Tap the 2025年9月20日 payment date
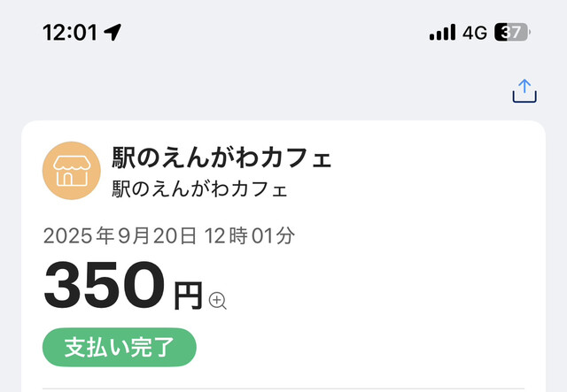Viewport: 567px width, 392px height. [121, 236]
